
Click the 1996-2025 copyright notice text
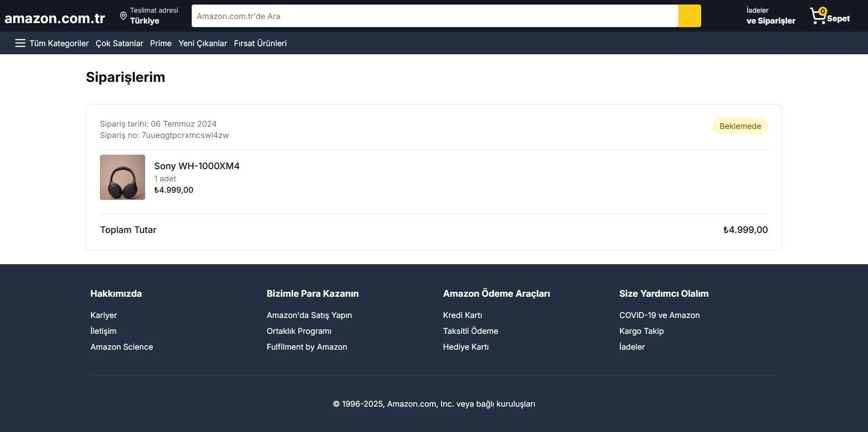[x=434, y=404]
